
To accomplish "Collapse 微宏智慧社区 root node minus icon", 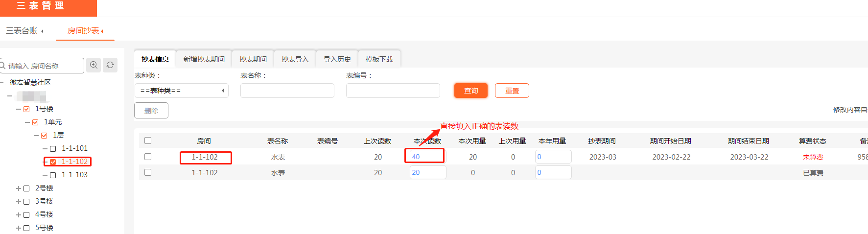I will pyautogui.click(x=2, y=83).
